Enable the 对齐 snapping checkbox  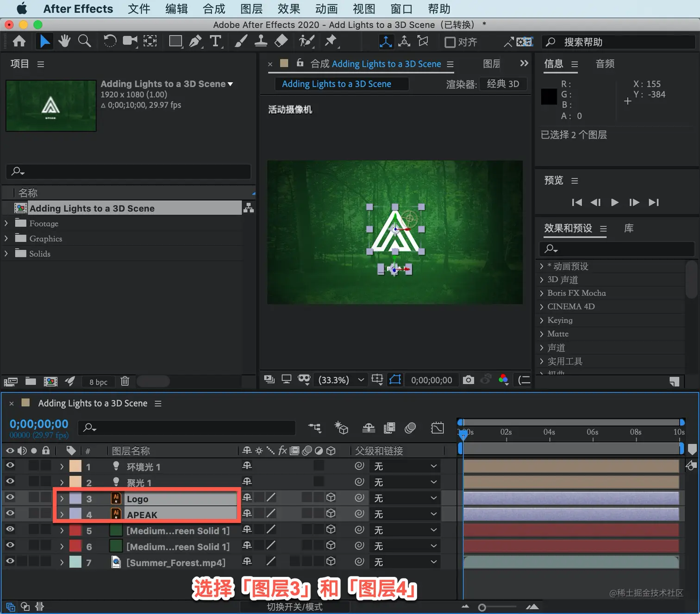(450, 42)
